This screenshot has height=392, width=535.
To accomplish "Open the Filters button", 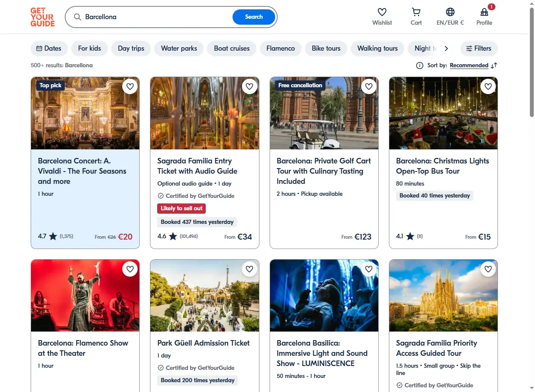I will click(x=479, y=49).
